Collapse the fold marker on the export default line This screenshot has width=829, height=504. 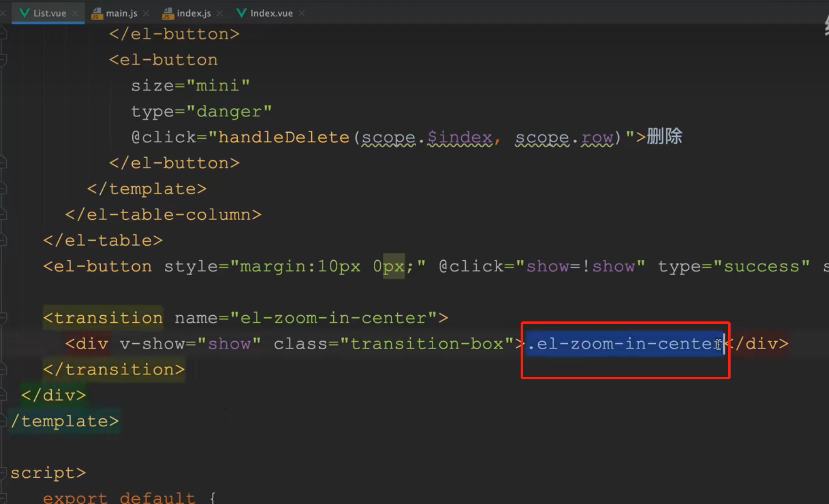(3, 498)
